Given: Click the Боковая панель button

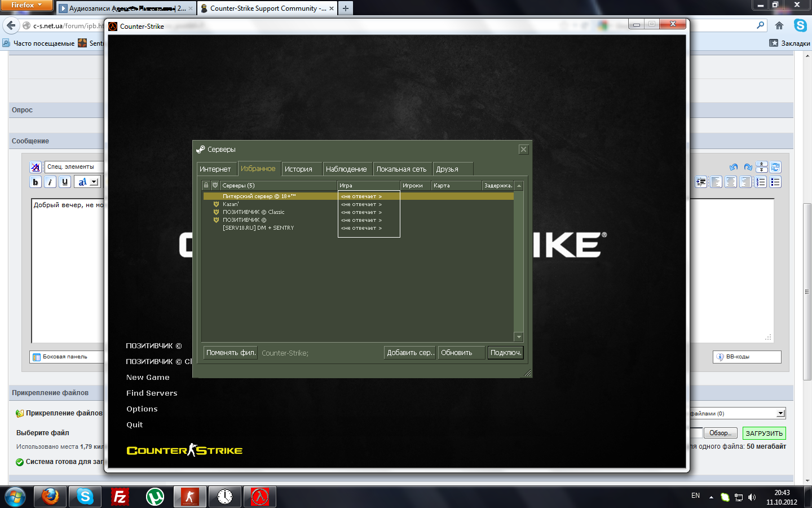Looking at the screenshot, I should pyautogui.click(x=67, y=357).
